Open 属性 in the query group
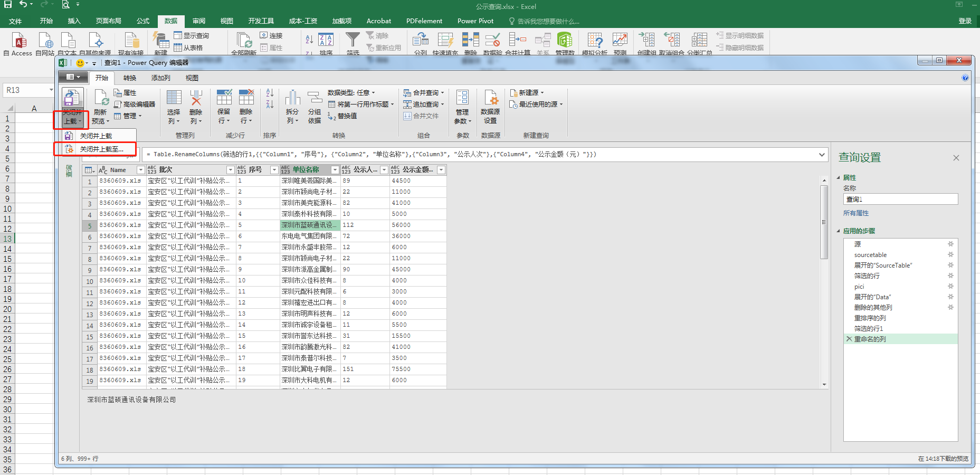980x475 pixels. tap(125, 93)
